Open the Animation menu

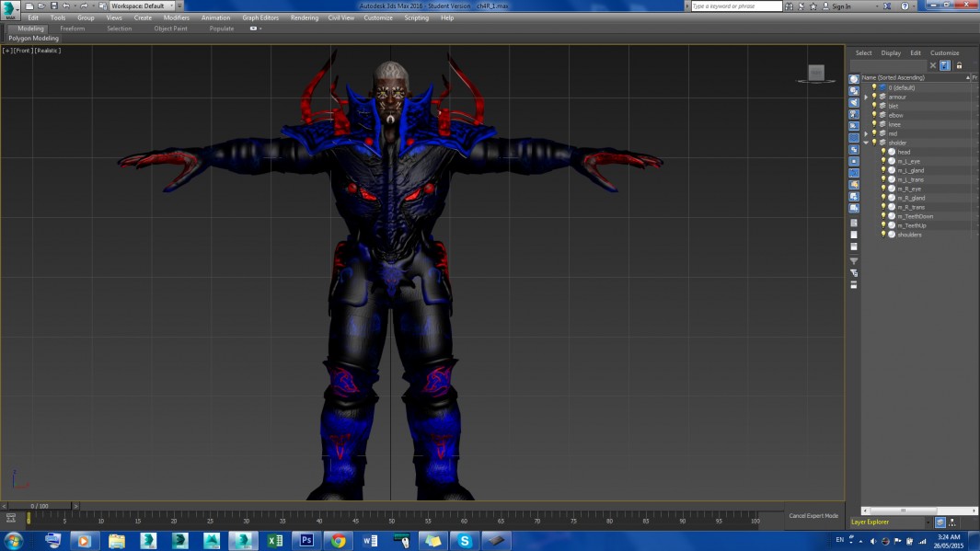click(215, 18)
